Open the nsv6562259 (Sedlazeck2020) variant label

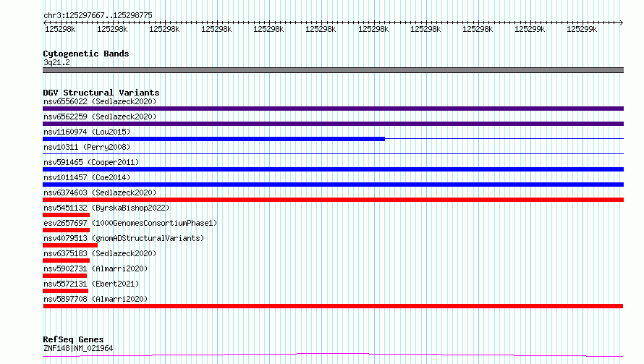[100, 117]
